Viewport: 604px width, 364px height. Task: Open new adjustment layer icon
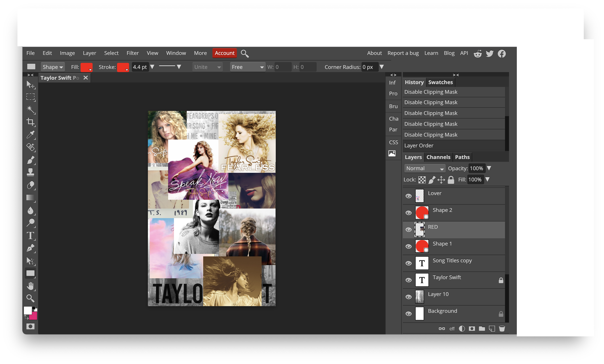click(462, 329)
